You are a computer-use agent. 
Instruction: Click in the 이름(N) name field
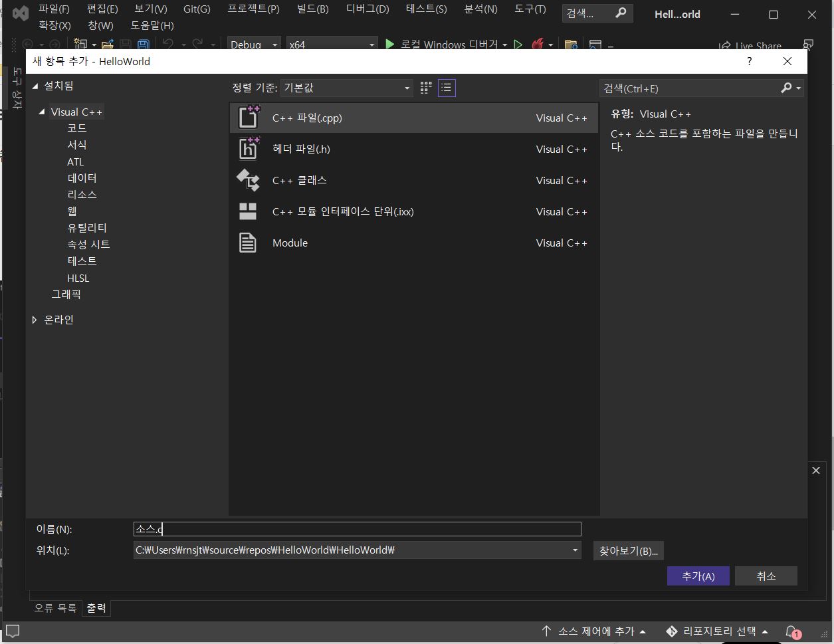pos(357,529)
